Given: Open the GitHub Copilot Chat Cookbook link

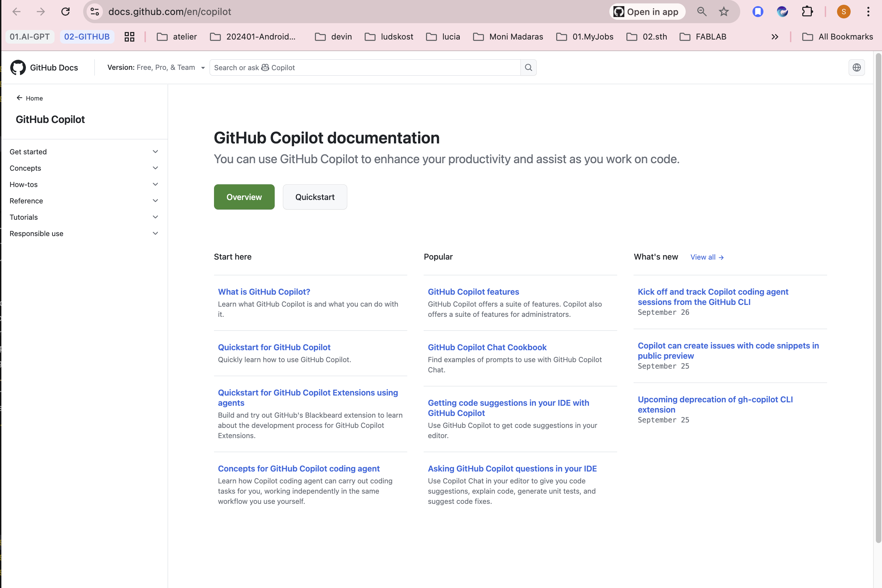Looking at the screenshot, I should (x=487, y=347).
